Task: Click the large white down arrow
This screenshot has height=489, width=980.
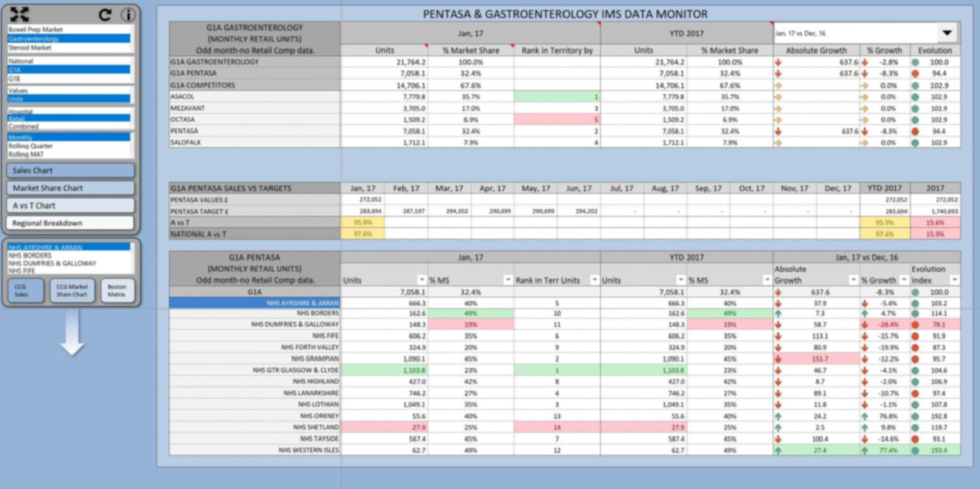Action: pos(72,332)
